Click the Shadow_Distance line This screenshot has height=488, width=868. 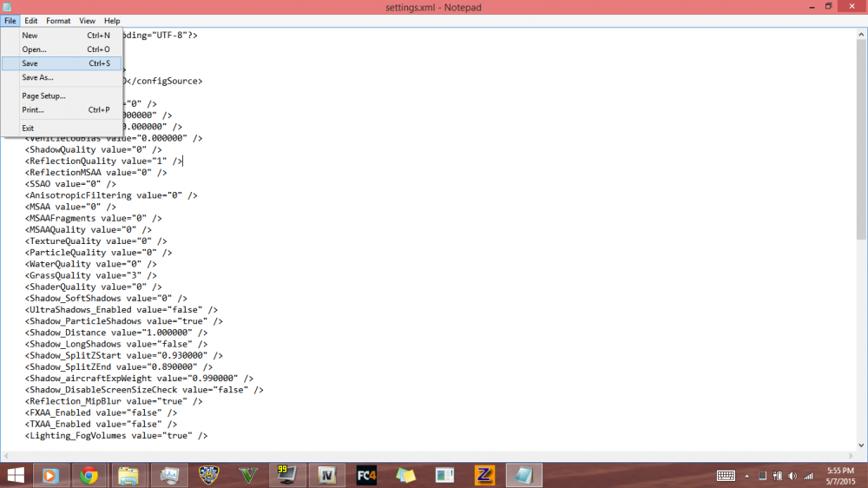[115, 333]
